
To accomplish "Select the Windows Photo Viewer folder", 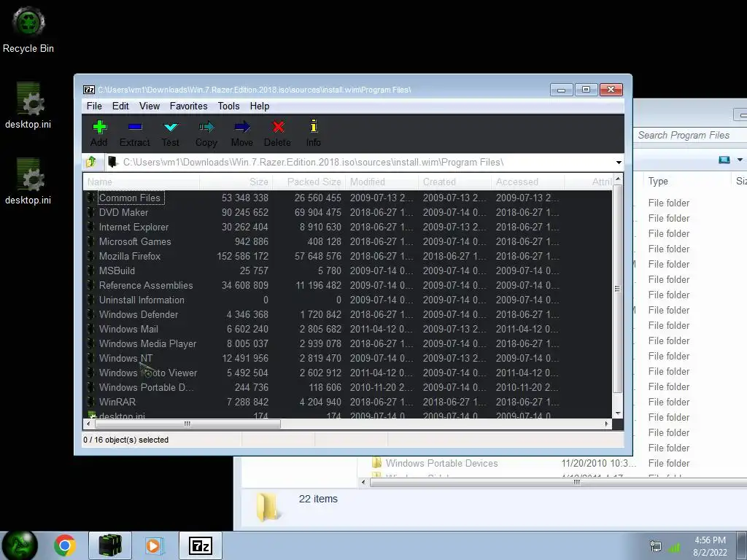I will pyautogui.click(x=348, y=373).
